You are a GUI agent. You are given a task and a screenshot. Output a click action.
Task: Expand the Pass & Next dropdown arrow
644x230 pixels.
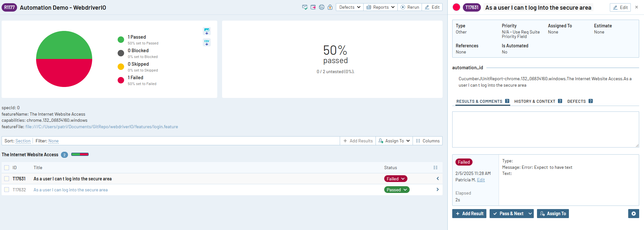click(x=530, y=214)
